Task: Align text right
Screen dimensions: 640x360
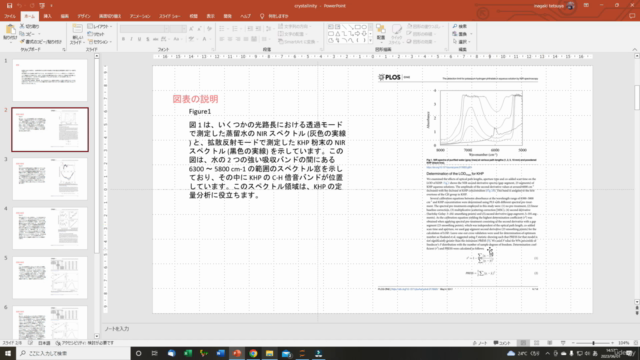Action: coord(238,39)
